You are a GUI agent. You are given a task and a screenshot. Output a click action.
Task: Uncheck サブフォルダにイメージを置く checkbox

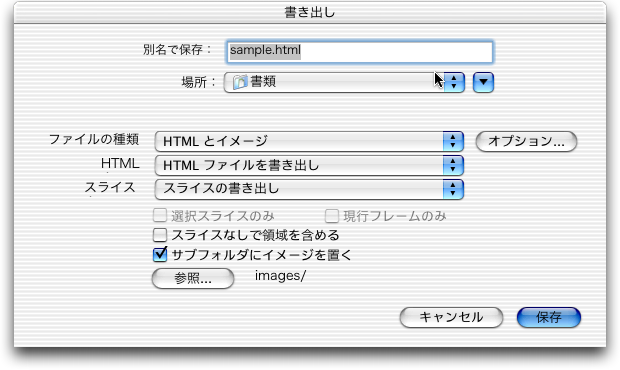(160, 255)
